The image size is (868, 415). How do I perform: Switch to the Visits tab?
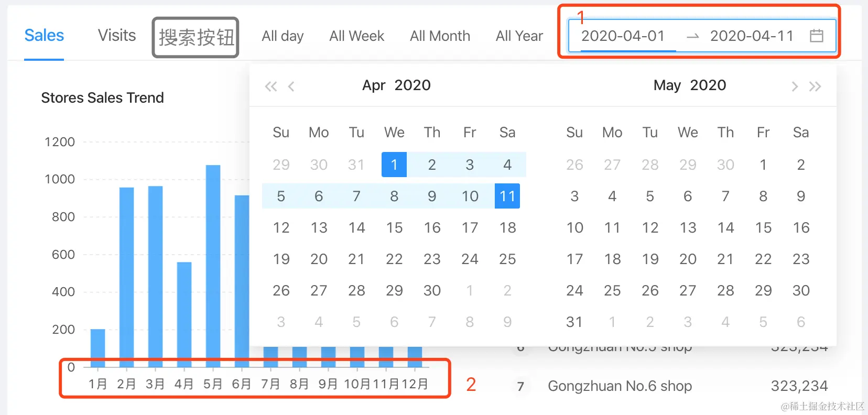coord(117,36)
